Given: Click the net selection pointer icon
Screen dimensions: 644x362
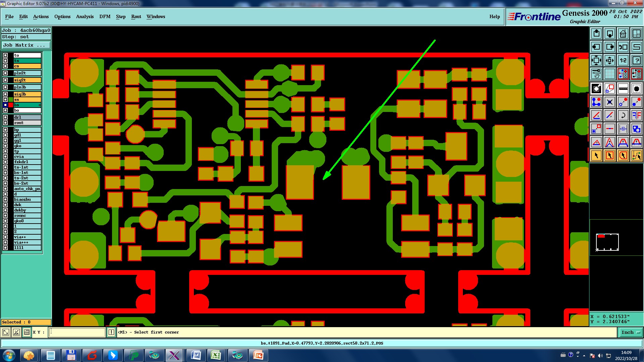Looking at the screenshot, I should pos(636,156).
